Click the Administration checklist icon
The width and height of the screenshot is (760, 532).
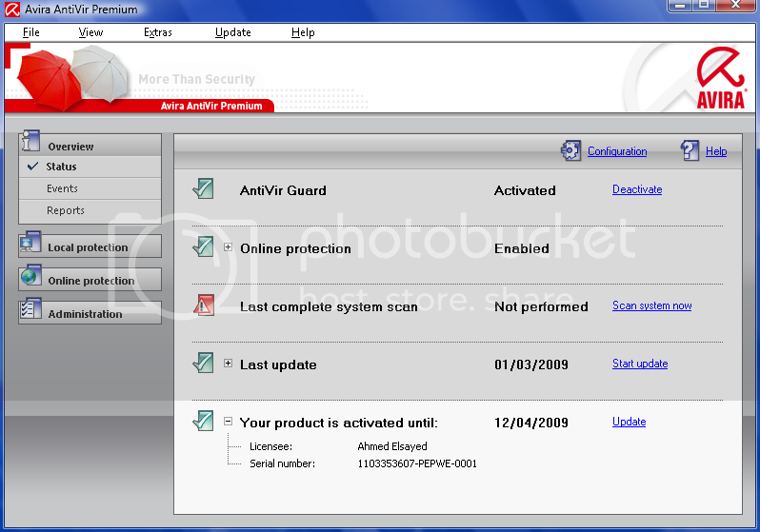click(x=30, y=311)
